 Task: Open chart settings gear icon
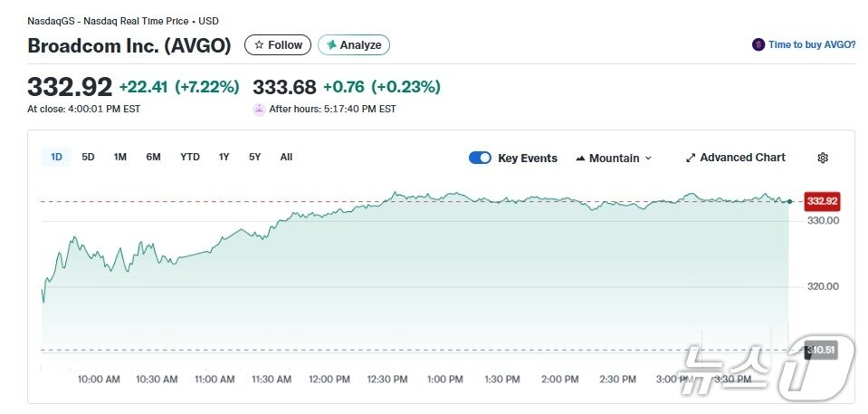(823, 158)
